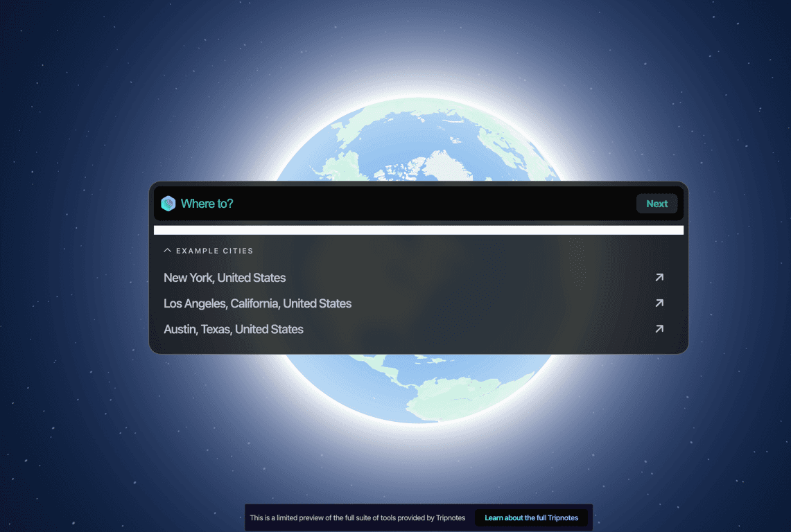Select Los Angeles, California, United States

tap(257, 303)
